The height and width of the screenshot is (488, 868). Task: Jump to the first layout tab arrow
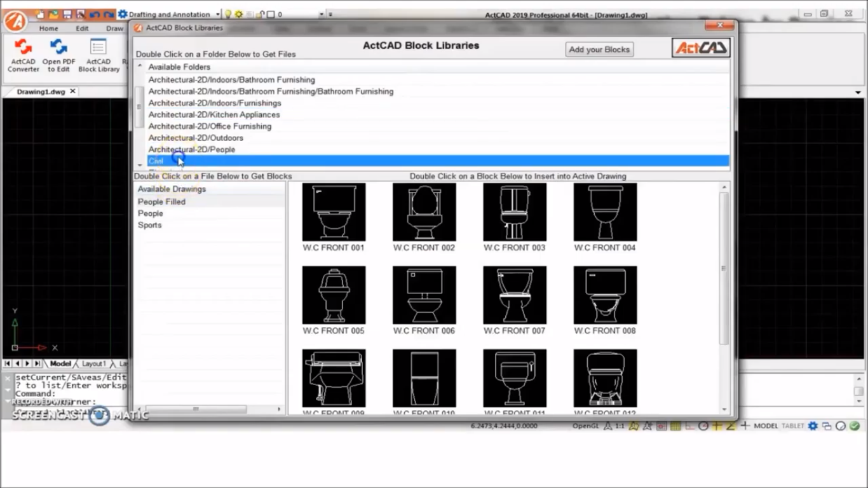pyautogui.click(x=8, y=363)
